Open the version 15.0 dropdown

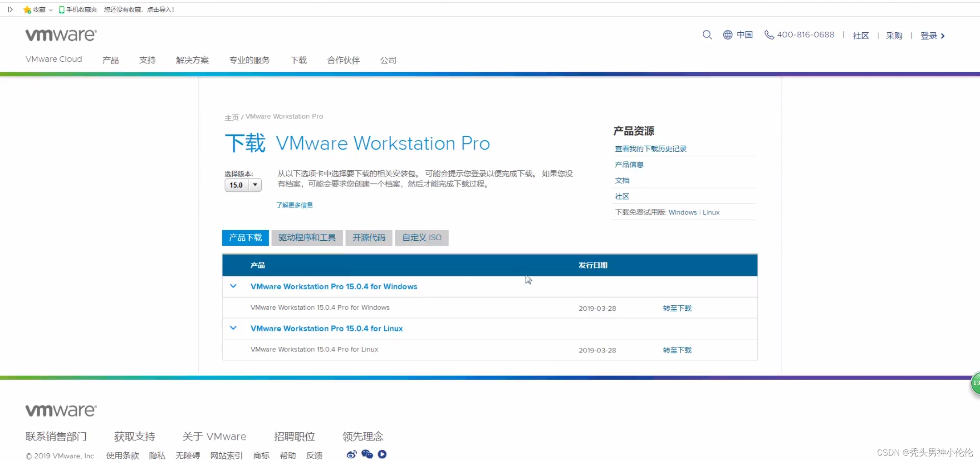[x=243, y=185]
